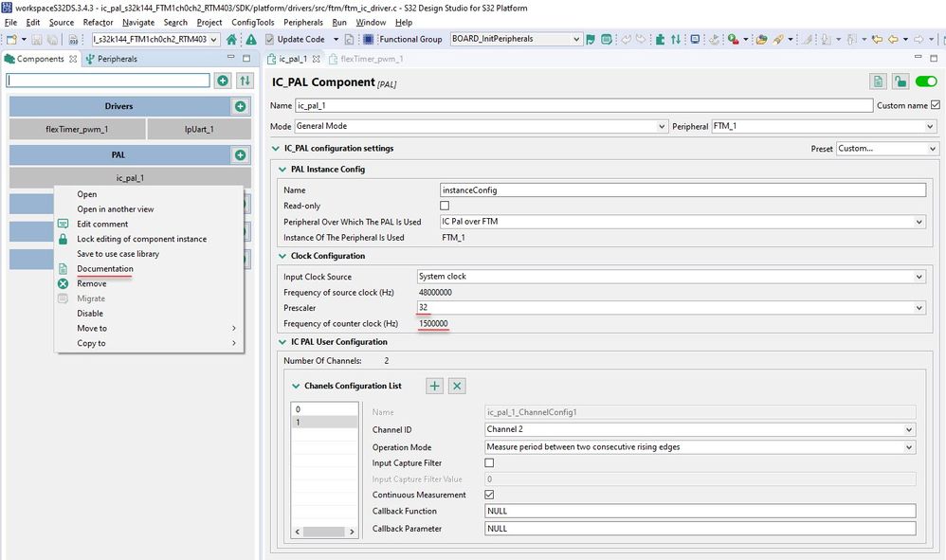946x560 pixels.
Task: Add a channel with the plus button
Action: (x=434, y=386)
